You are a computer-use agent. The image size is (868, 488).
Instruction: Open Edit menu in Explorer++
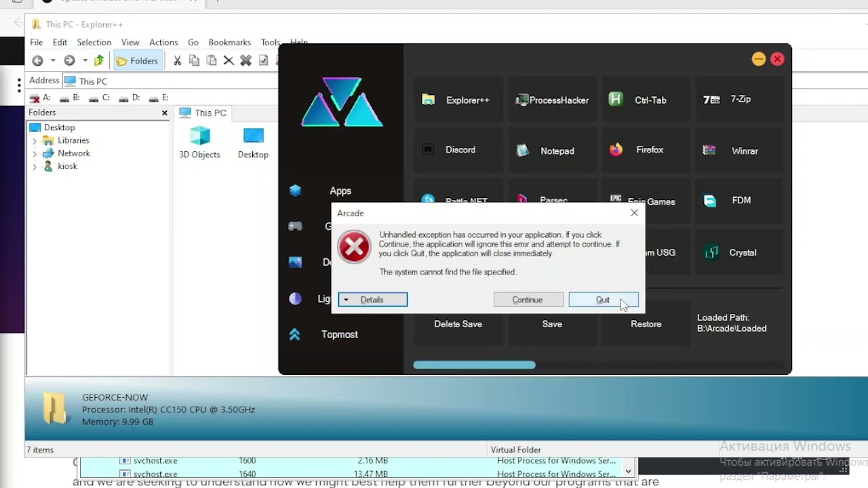point(60,43)
